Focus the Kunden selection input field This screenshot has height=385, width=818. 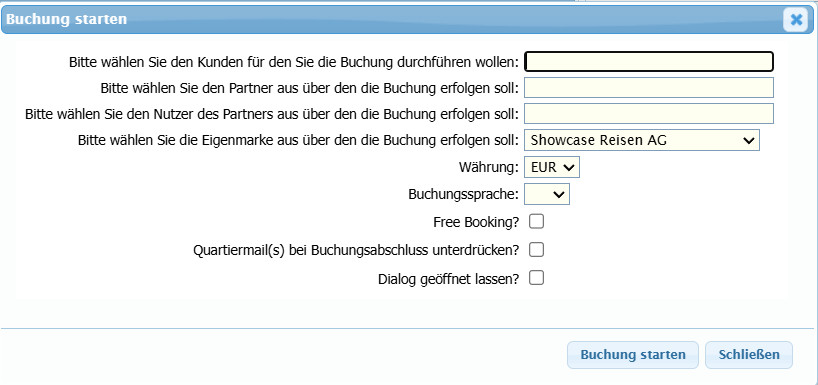click(648, 62)
